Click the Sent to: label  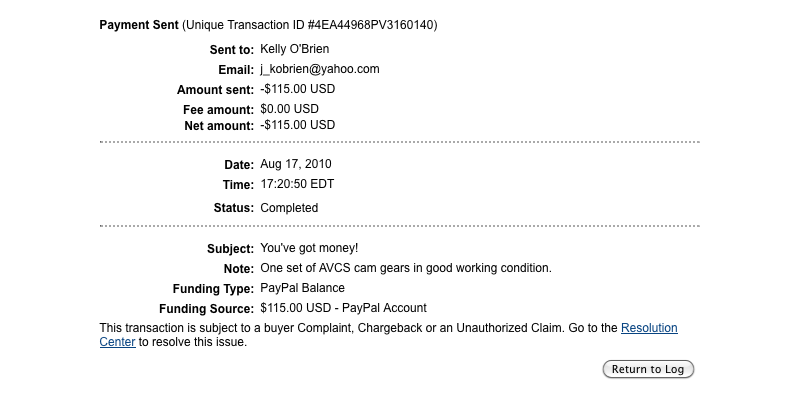tap(230, 49)
